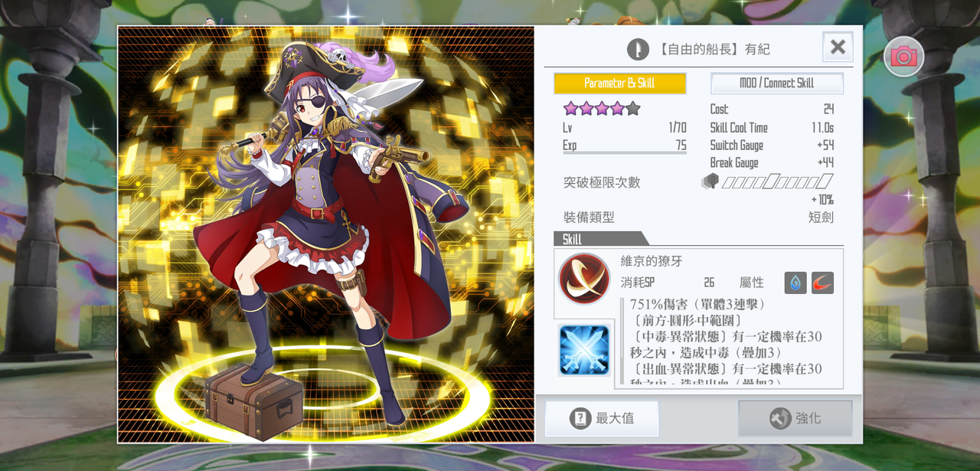Click the hammer icon on 強化
The height and width of the screenshot is (471, 980).
780,418
